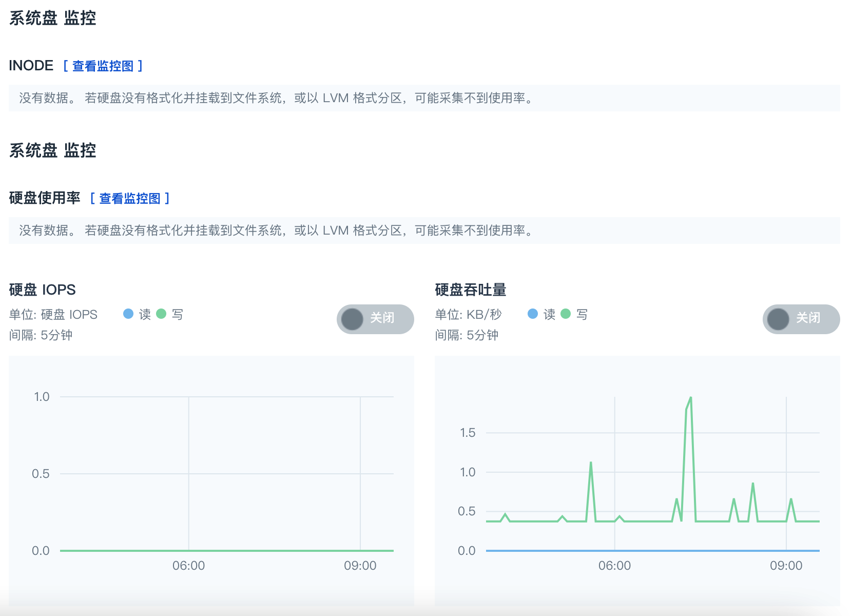Click the 1.5 y-axis label in 硬盘吞吐量 chart
Image resolution: width=852 pixels, height=616 pixels.
tap(468, 433)
